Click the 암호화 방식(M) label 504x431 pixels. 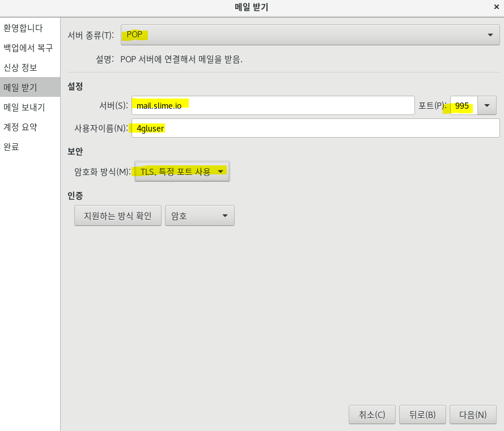[103, 172]
